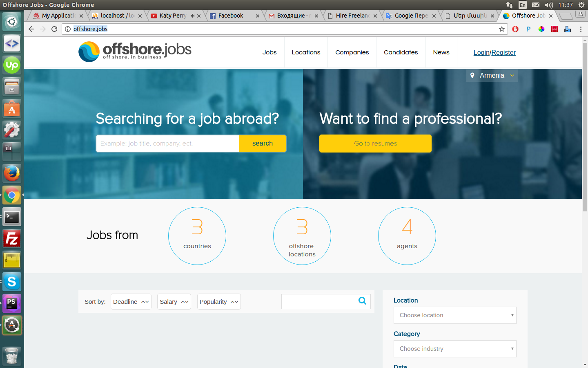This screenshot has width=588, height=368.
Task: Click the yellow search button
Action: [263, 144]
